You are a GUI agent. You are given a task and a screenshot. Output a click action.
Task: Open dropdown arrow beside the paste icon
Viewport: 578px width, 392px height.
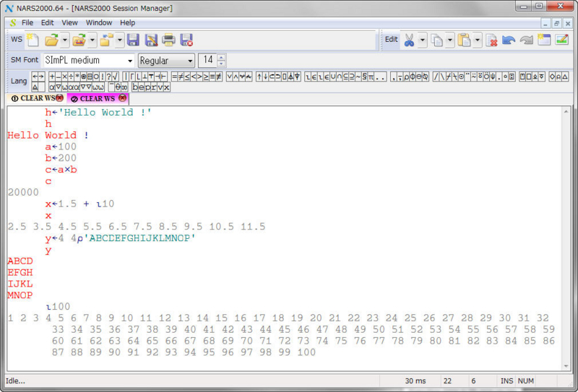[x=478, y=40]
